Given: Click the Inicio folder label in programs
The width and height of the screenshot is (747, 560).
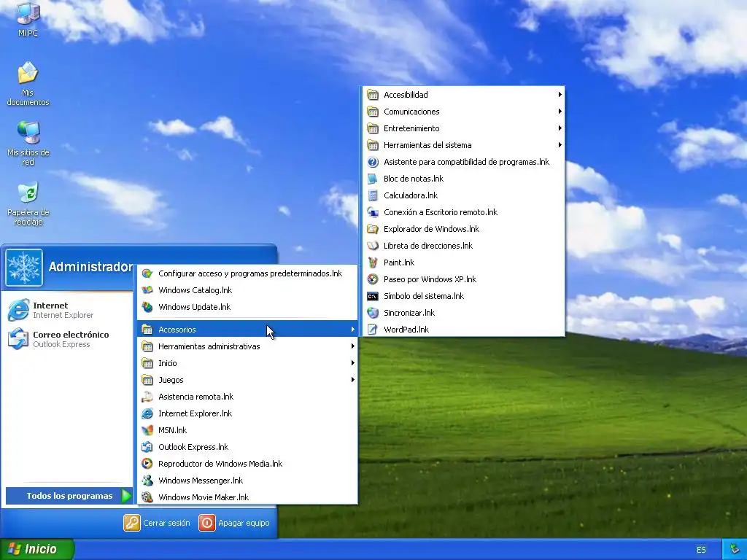Looking at the screenshot, I should [168, 363].
